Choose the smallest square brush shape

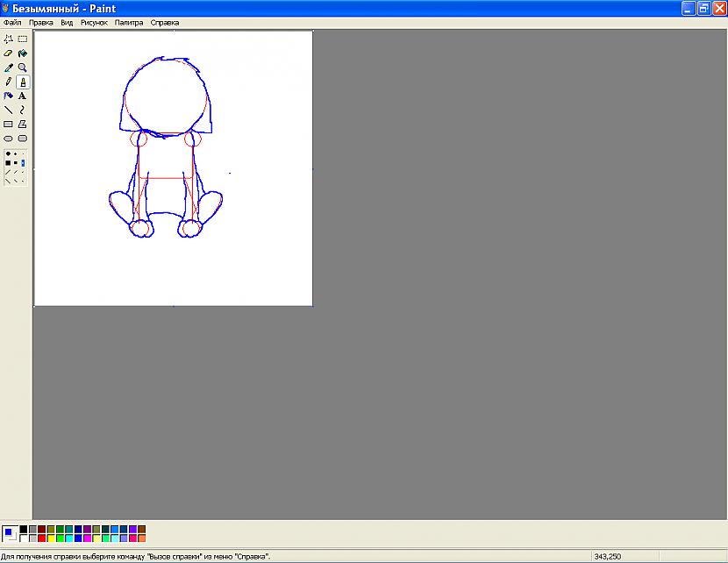pyautogui.click(x=23, y=163)
